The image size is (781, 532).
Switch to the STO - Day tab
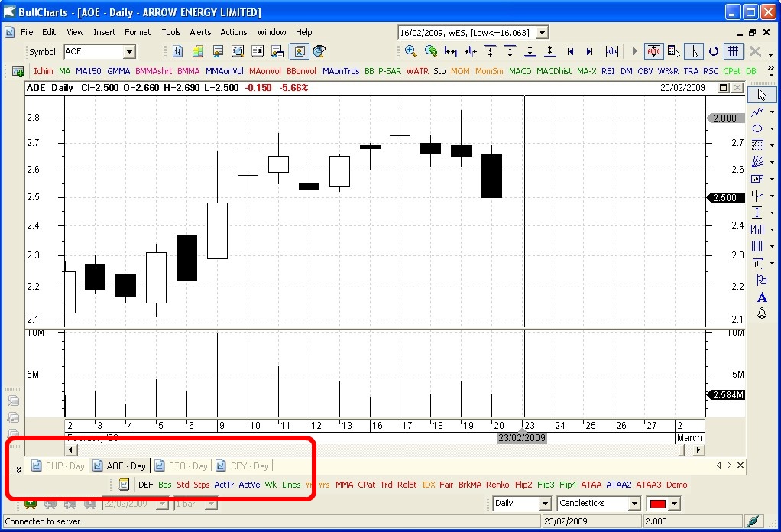181,466
